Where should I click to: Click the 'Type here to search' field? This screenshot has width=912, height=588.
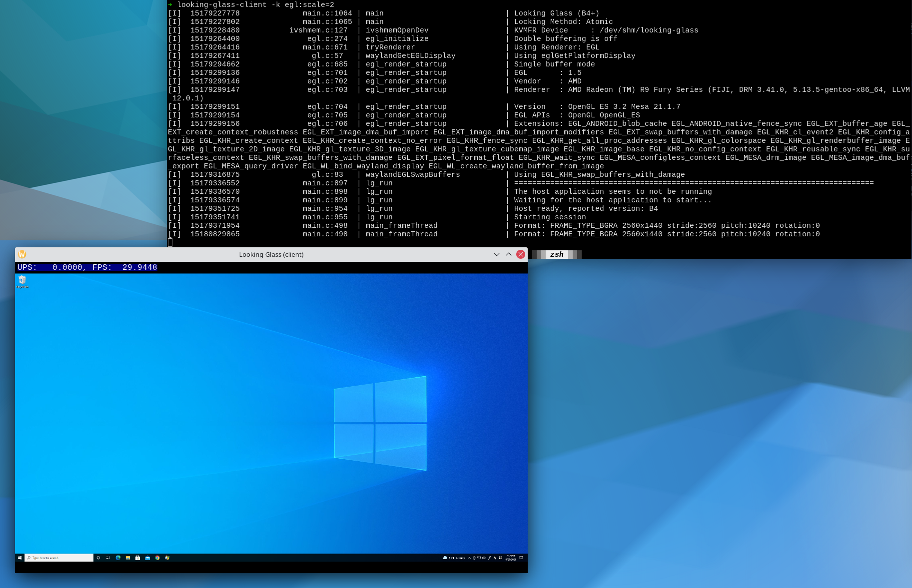coord(57,558)
